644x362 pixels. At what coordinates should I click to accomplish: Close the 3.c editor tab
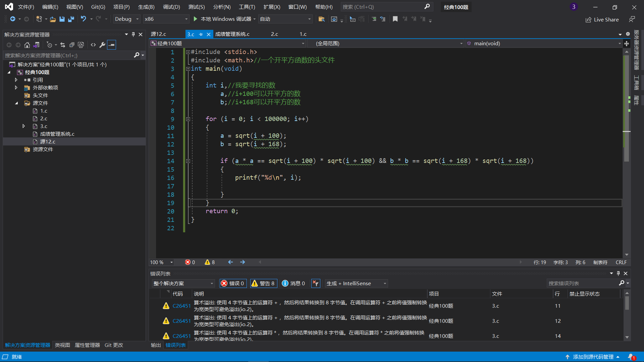(208, 34)
